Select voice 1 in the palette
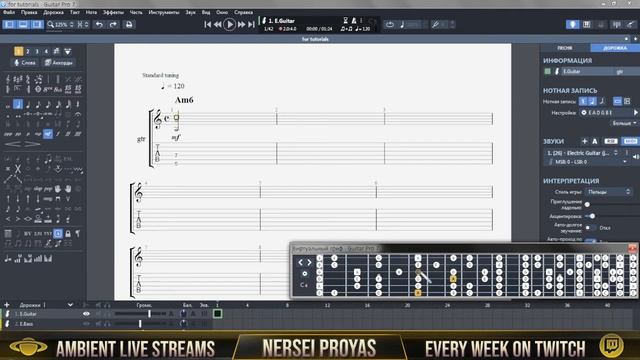The height and width of the screenshot is (360, 640). tap(18, 51)
